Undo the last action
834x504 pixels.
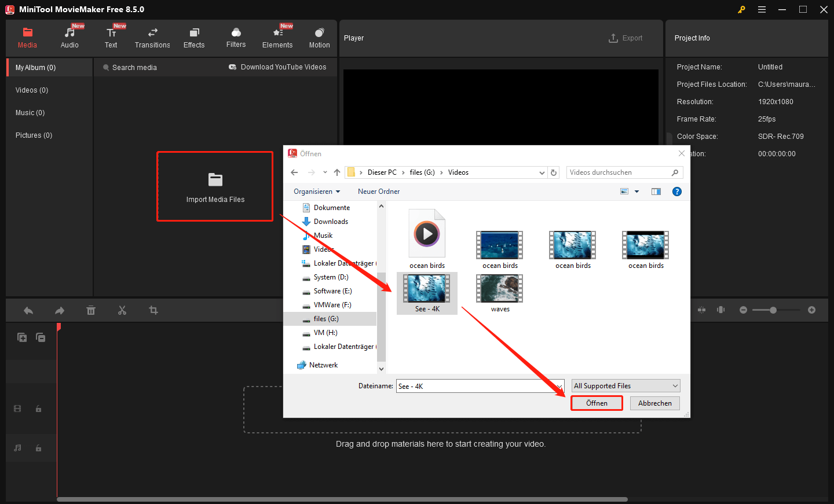[28, 310]
